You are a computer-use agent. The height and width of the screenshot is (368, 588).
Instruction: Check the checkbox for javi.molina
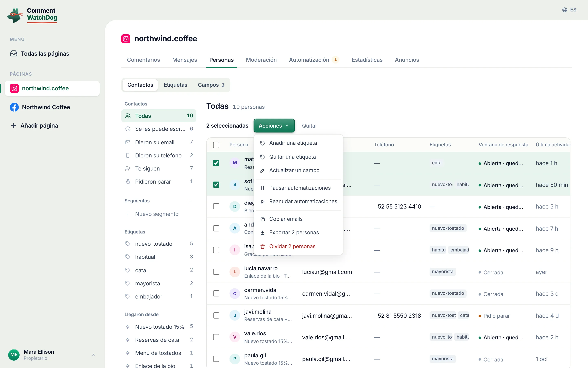pos(216,315)
